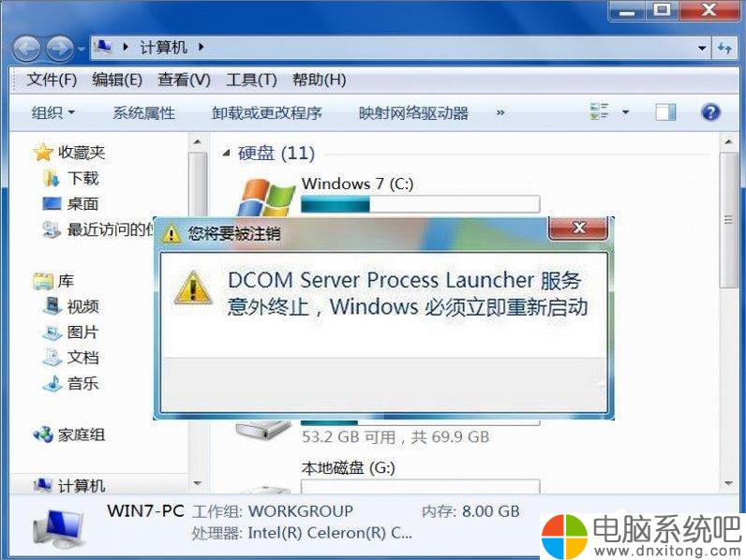
Task: Click the change view icon
Action: pos(600,112)
